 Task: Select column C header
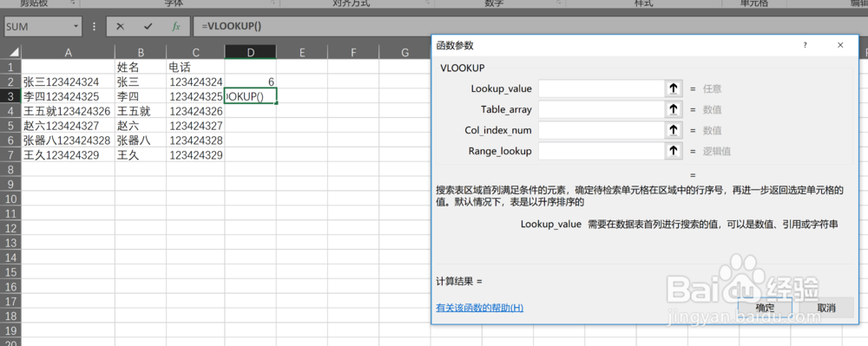point(195,53)
